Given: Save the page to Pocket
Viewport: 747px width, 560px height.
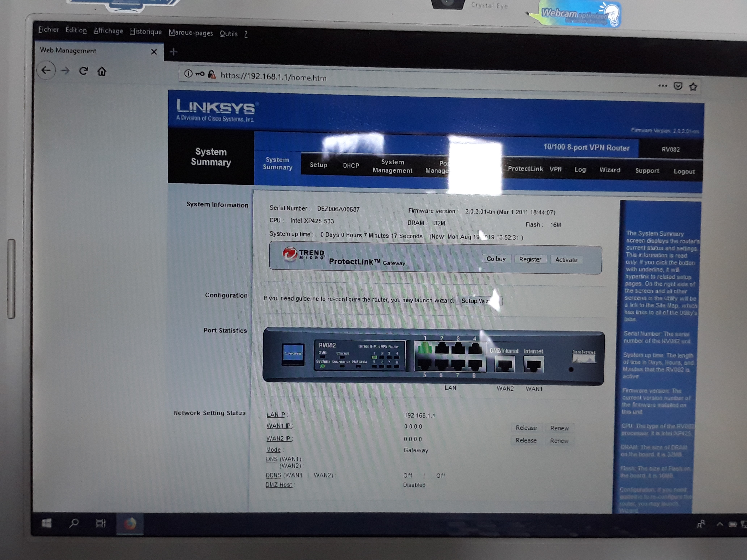Looking at the screenshot, I should (x=678, y=86).
